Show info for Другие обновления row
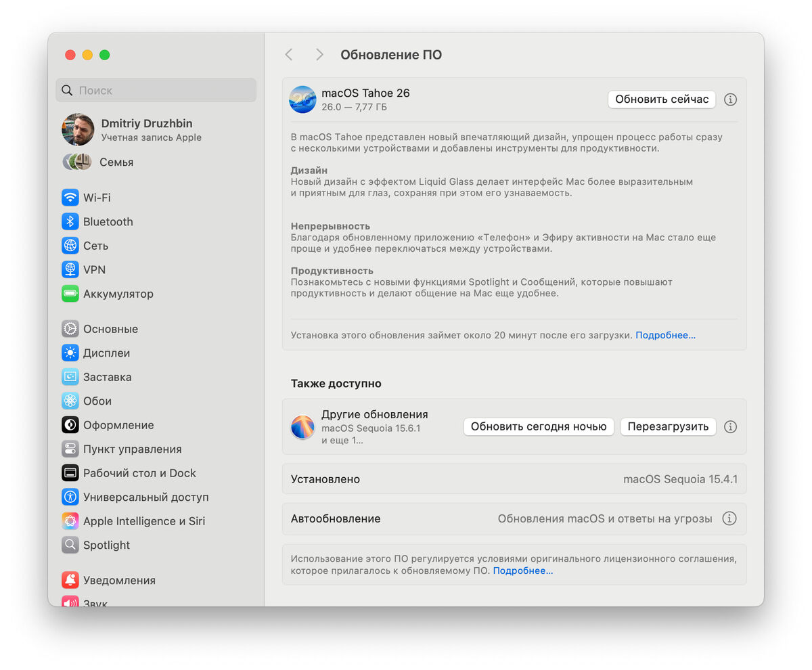This screenshot has height=670, width=812. tap(730, 427)
